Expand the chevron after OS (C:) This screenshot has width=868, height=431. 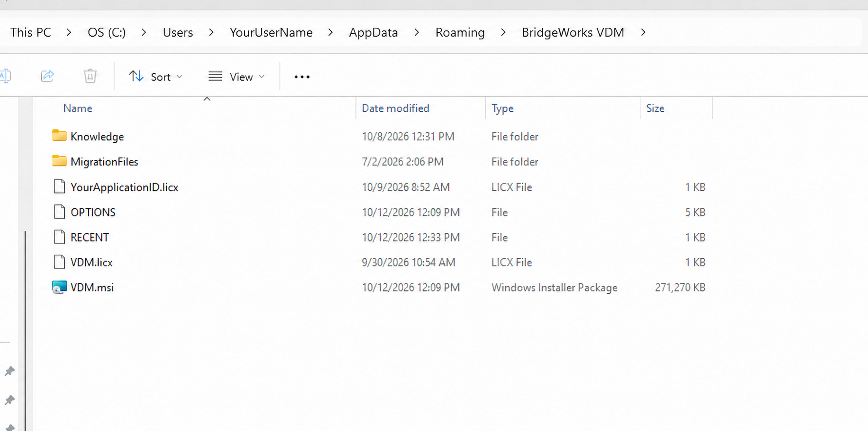(x=144, y=32)
